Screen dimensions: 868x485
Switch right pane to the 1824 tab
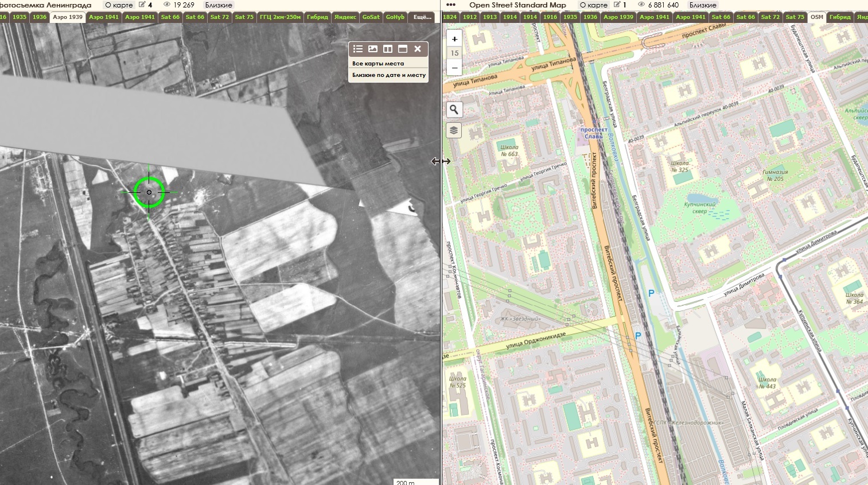click(x=450, y=17)
